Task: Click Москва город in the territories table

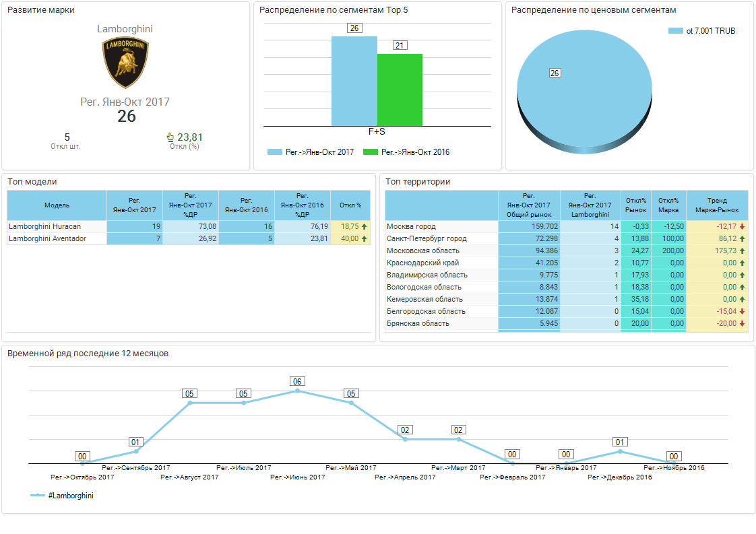Action: [411, 226]
